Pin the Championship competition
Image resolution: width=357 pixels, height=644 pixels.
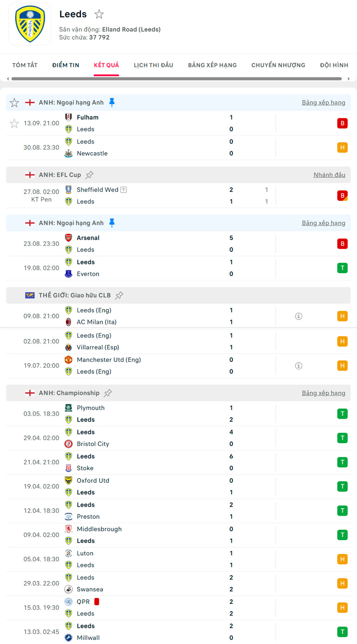click(108, 393)
